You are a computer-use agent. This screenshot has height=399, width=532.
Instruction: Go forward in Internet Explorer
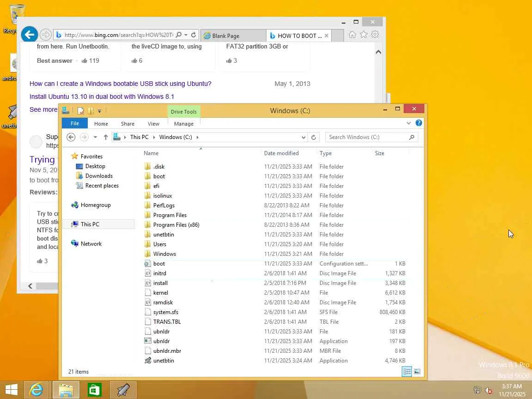45,35
